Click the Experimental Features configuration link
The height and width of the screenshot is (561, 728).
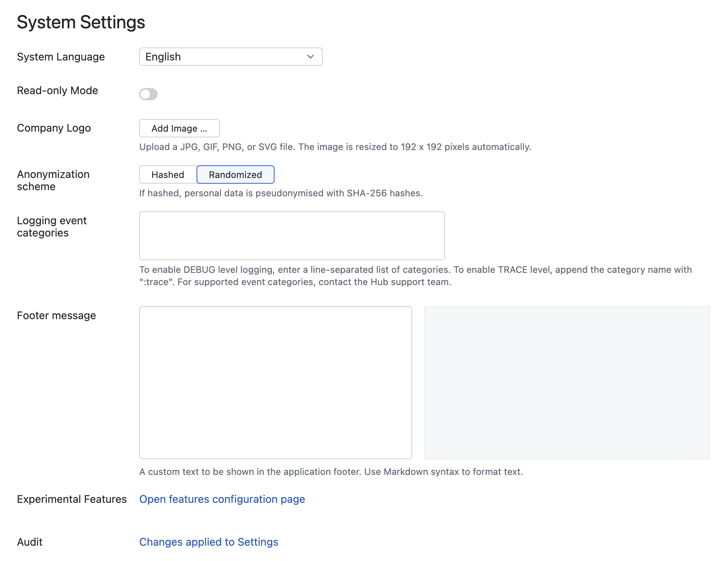tap(222, 499)
